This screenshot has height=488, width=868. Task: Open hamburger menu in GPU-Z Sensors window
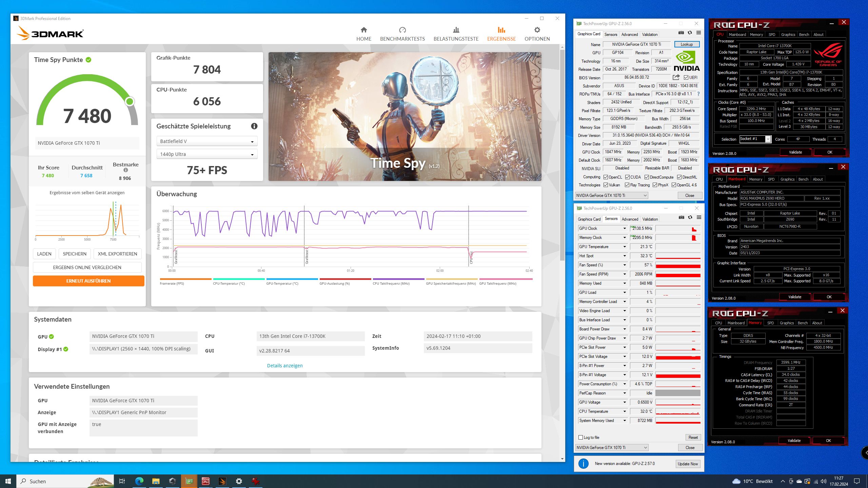point(699,218)
